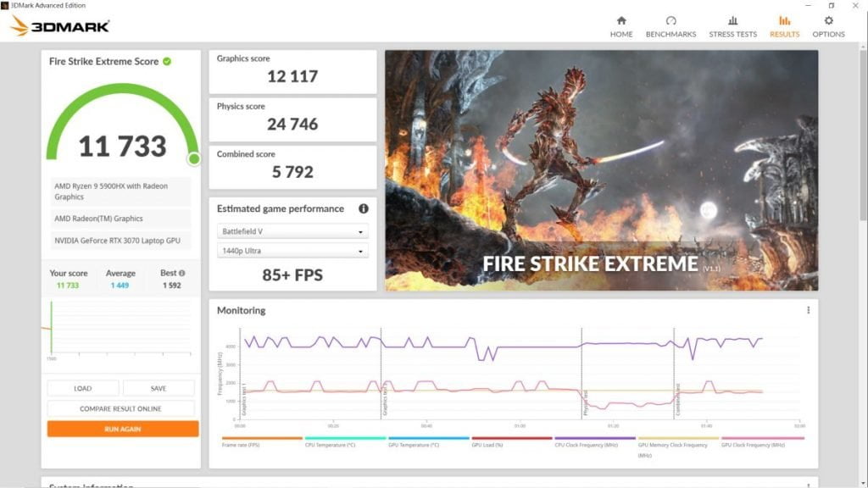Open the Estimated game performance info icon
The width and height of the screenshot is (868, 488).
pyautogui.click(x=364, y=208)
